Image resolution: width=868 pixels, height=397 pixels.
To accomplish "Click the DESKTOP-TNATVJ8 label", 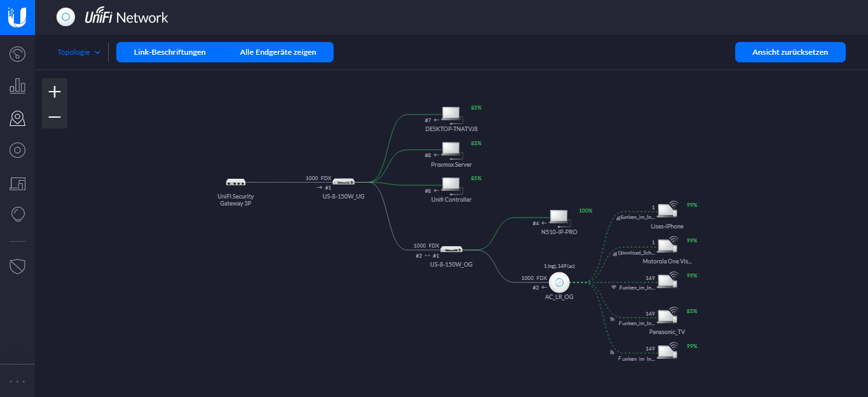I will pos(451,129).
